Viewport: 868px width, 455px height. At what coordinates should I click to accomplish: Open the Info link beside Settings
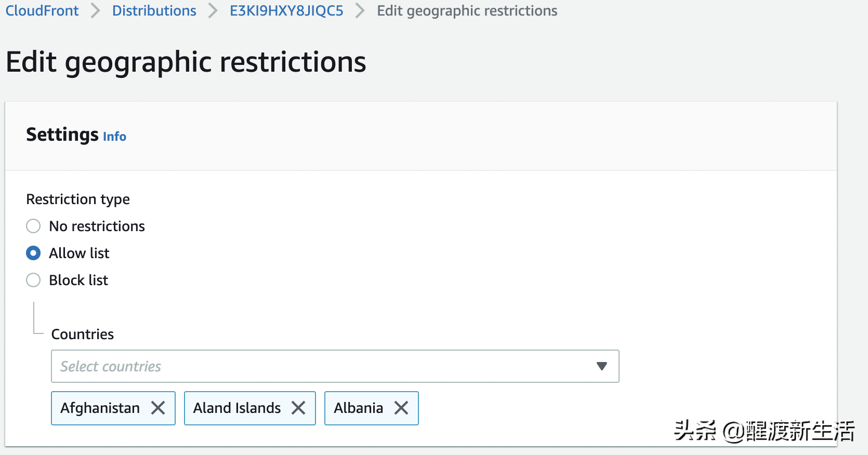[x=114, y=137]
